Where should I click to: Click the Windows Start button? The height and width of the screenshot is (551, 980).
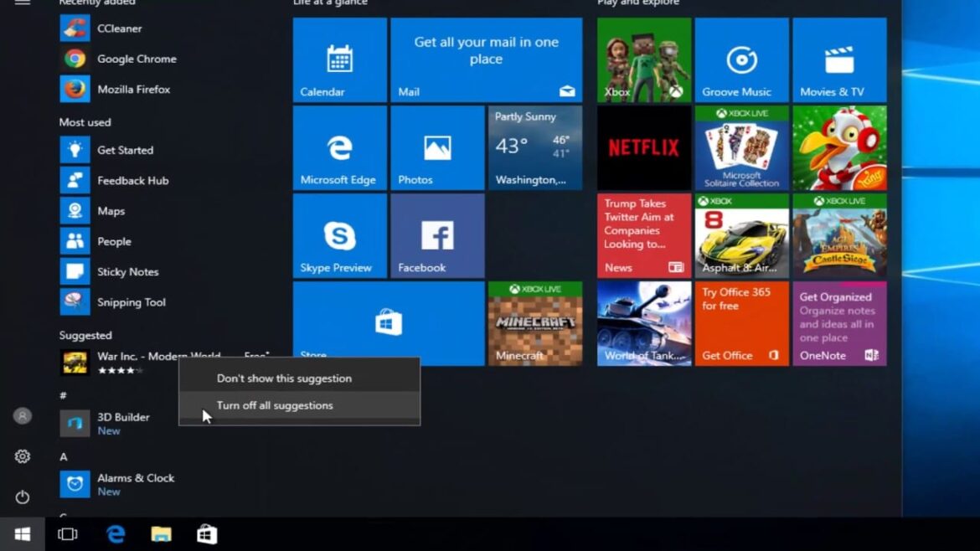[23, 534]
